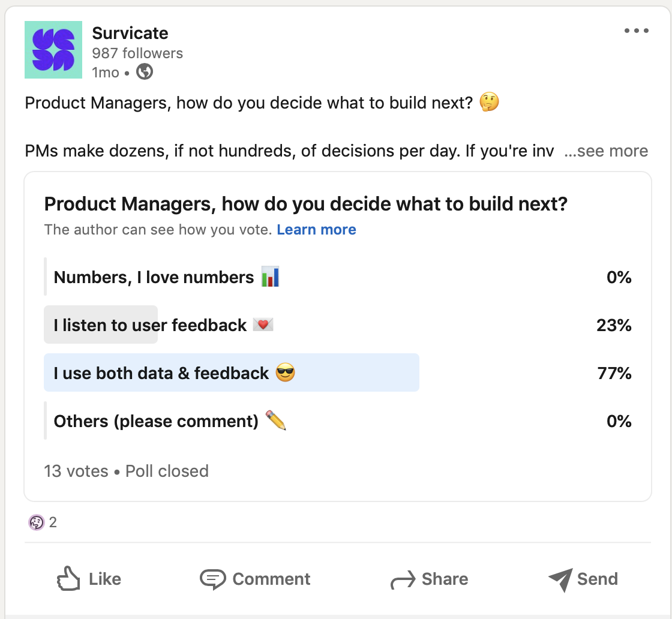Click the 987 followers text
The height and width of the screenshot is (619, 672).
(x=137, y=53)
